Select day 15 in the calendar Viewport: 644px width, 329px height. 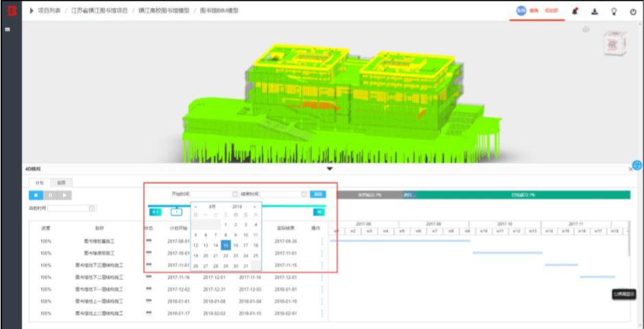click(x=226, y=245)
